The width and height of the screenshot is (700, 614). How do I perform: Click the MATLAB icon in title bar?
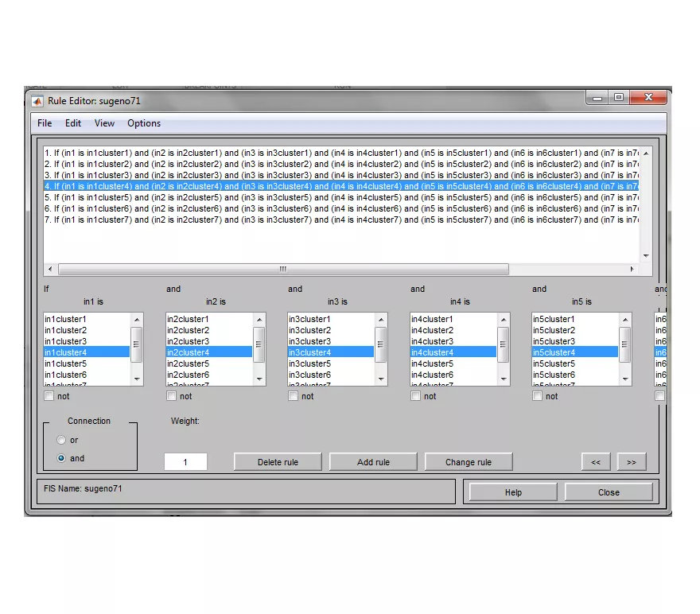pyautogui.click(x=37, y=101)
